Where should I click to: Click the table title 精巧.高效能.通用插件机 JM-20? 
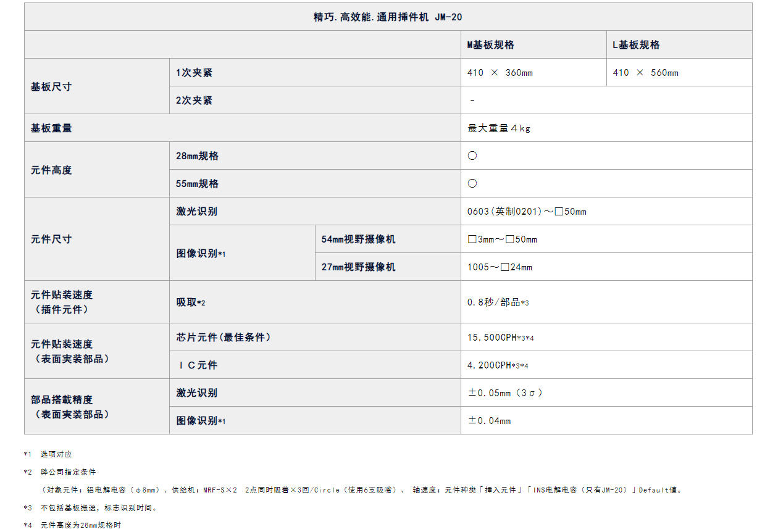tap(388, 17)
